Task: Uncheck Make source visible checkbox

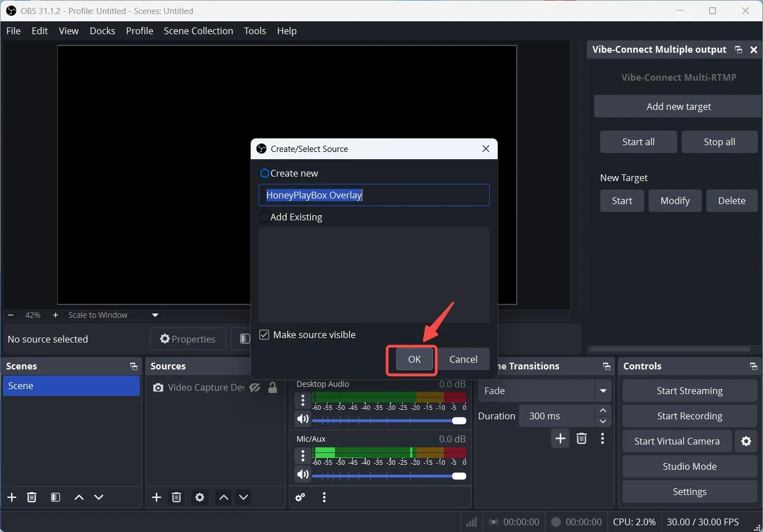Action: [264, 335]
